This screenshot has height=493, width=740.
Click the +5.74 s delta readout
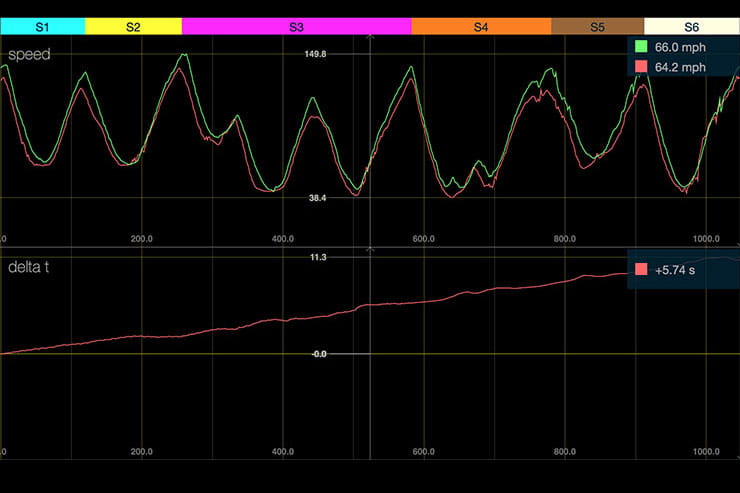[x=675, y=270]
